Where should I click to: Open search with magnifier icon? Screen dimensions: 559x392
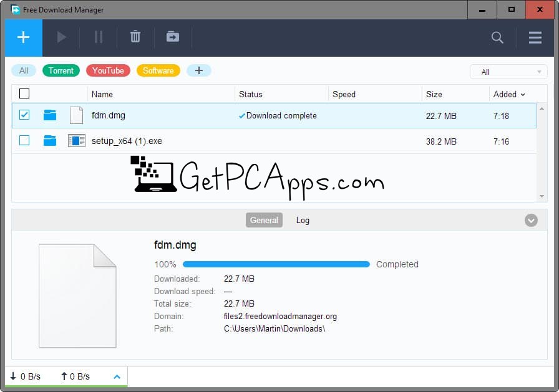pos(497,37)
